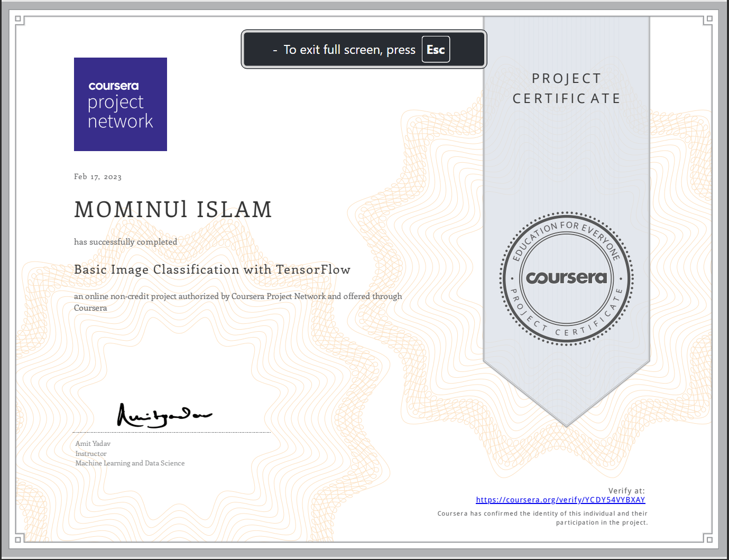Click the pointed bottom tip of the ribbon
The image size is (729, 560).
point(566,424)
